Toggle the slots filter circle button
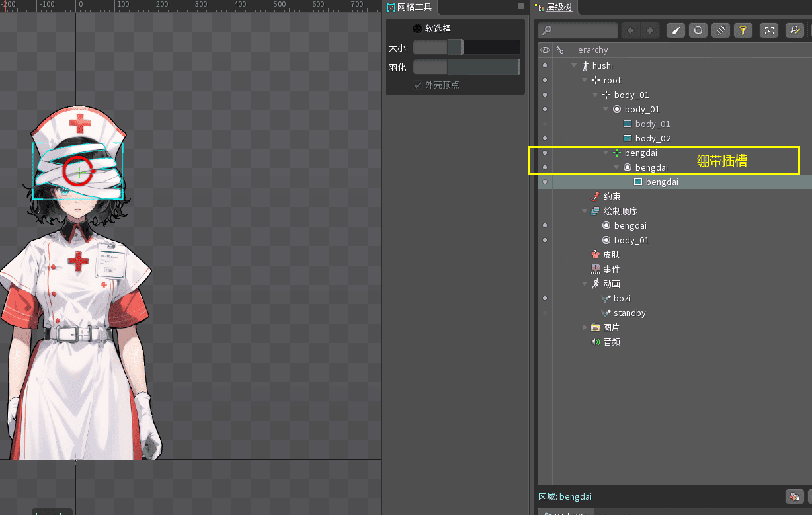 (698, 30)
